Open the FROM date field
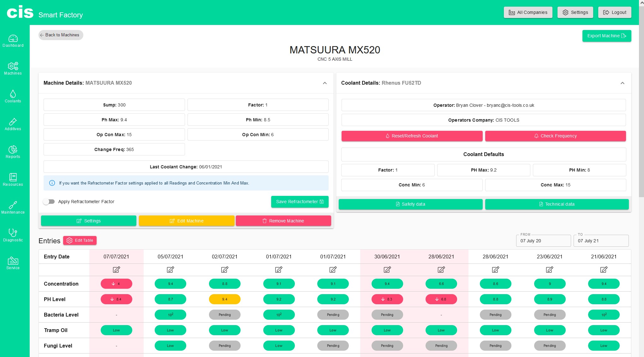Viewport: 644px width, 357px height. pos(543,241)
